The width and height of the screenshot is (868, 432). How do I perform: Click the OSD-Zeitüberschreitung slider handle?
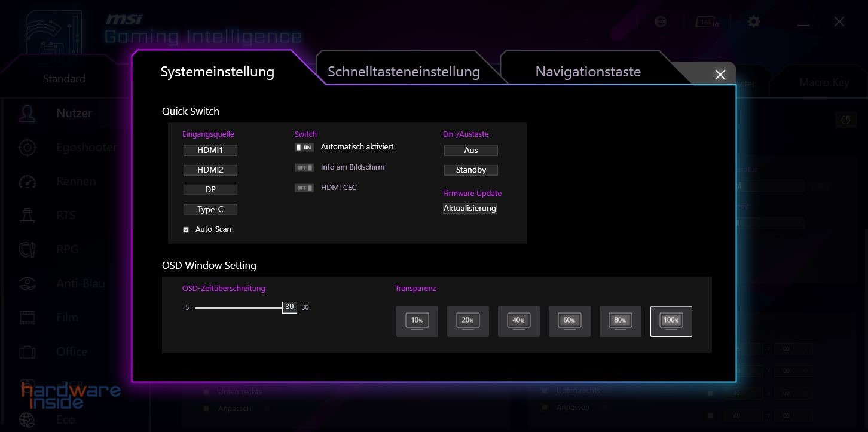289,307
